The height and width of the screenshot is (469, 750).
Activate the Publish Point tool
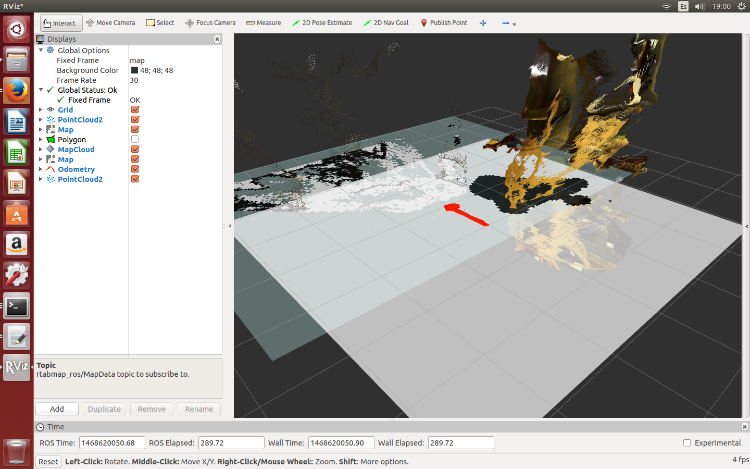(x=444, y=22)
